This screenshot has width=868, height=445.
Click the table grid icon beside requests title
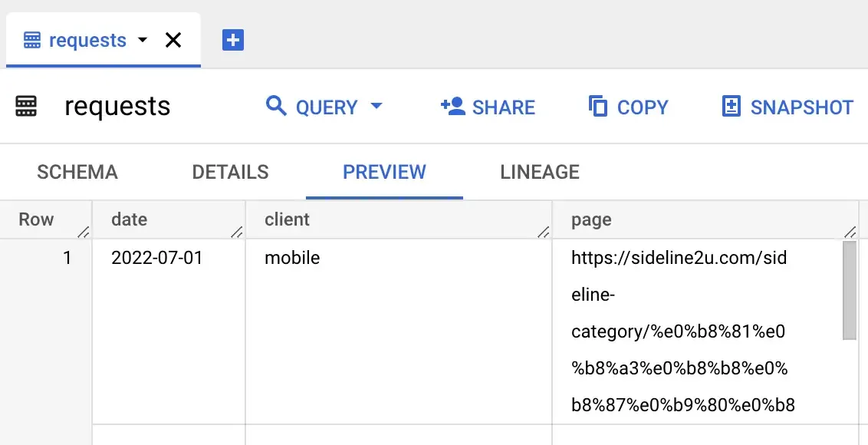click(x=25, y=107)
